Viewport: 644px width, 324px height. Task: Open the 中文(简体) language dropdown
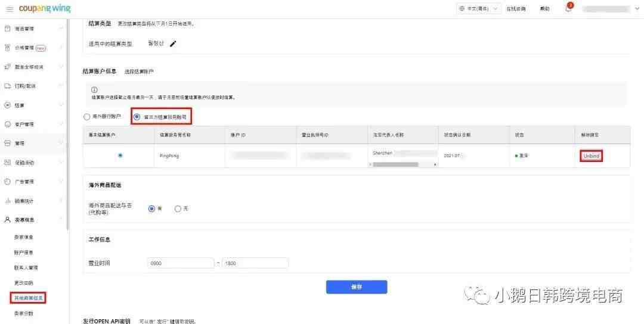click(x=478, y=8)
